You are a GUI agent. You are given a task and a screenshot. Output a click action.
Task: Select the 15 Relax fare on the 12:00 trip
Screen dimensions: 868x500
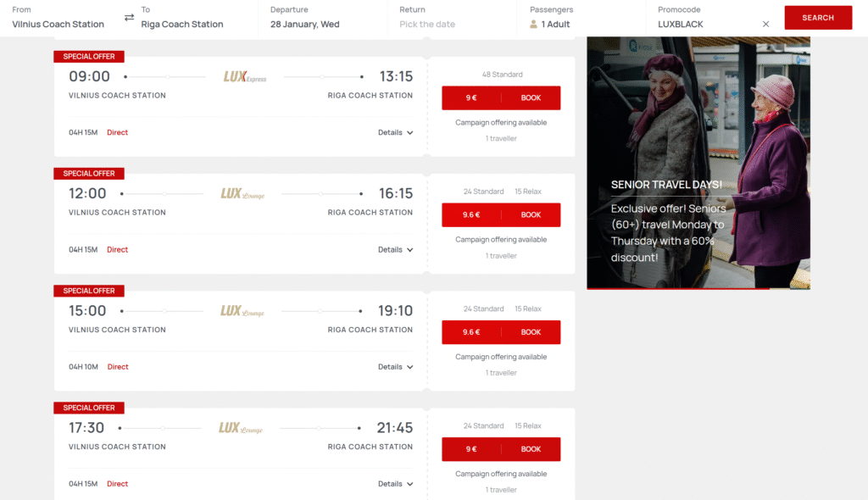click(x=527, y=191)
